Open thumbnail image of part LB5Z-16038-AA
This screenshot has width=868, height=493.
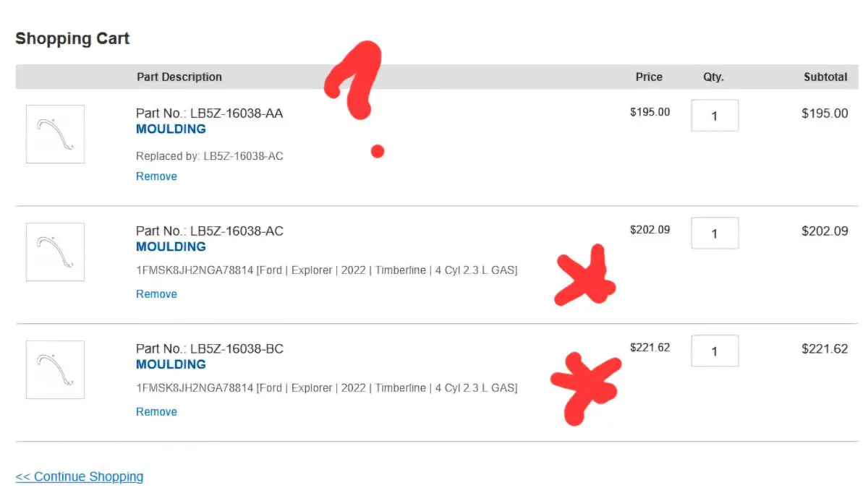pyautogui.click(x=55, y=134)
